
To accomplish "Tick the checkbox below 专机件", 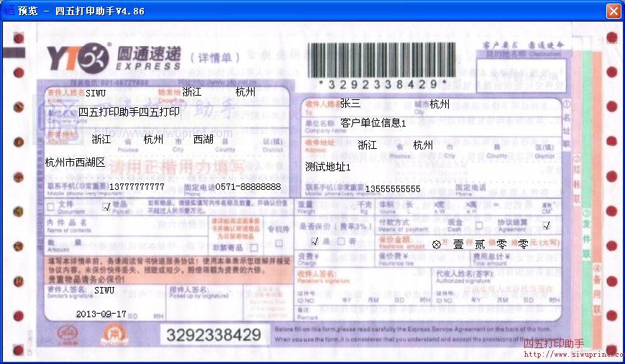I will [279, 242].
